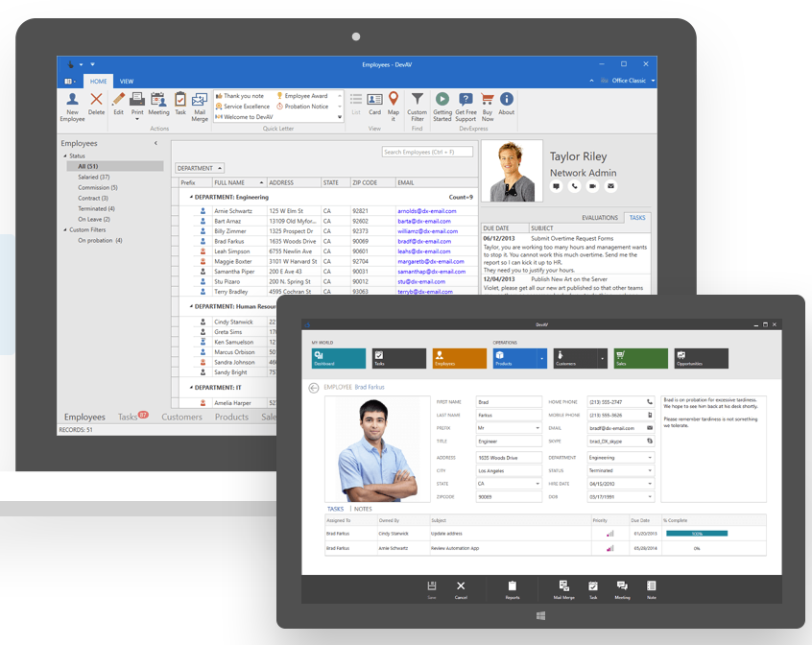
Task: Open the Hire Date dropdown
Action: pos(650,484)
